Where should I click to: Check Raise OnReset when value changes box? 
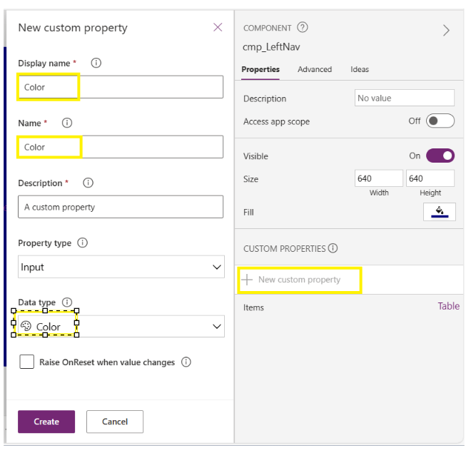26,362
